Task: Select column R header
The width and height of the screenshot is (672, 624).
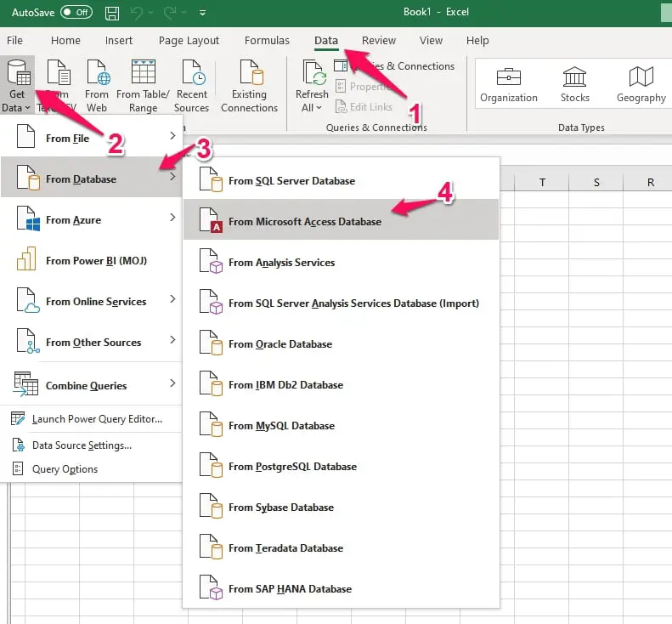Action: click(x=650, y=182)
